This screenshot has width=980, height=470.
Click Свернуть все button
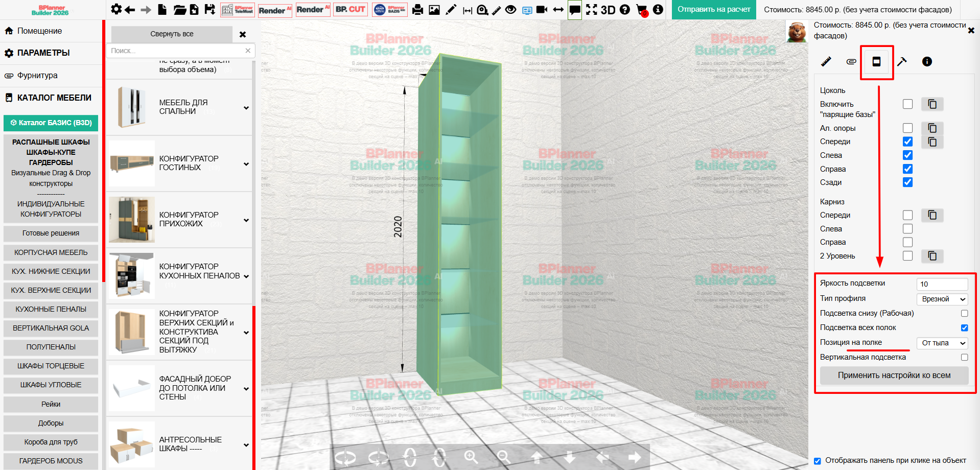172,34
